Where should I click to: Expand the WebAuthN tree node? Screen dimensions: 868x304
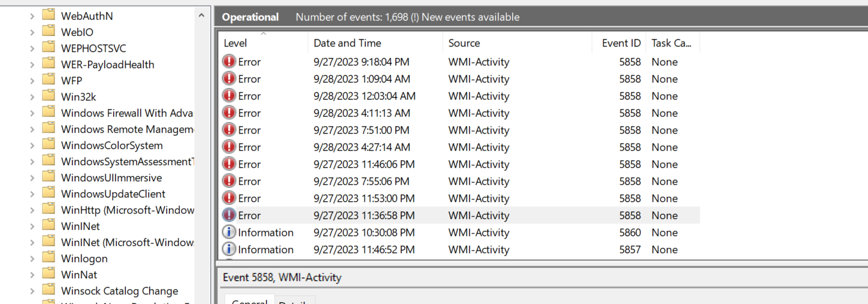32,16
